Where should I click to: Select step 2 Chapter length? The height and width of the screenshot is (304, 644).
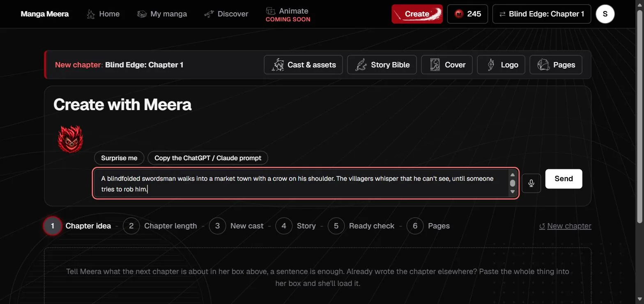tap(160, 226)
